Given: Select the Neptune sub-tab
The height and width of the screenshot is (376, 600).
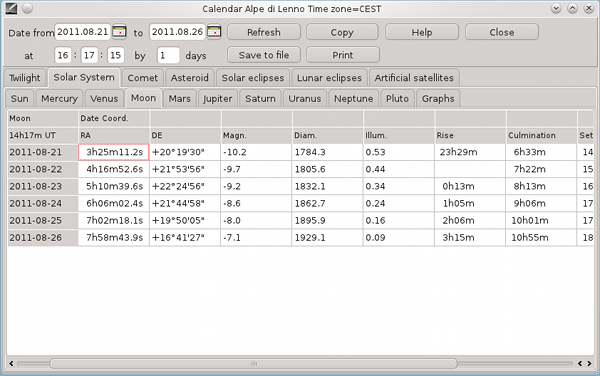Looking at the screenshot, I should pos(354,99).
